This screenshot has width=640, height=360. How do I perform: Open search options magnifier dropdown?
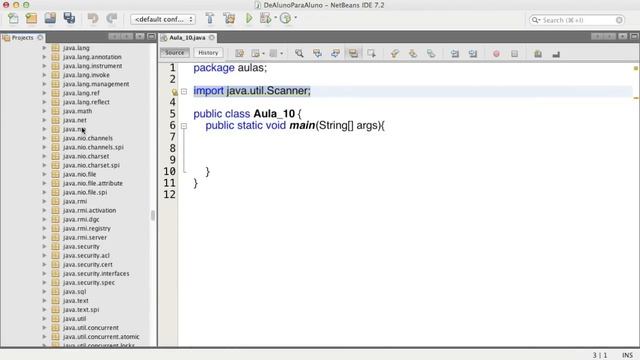(x=536, y=20)
